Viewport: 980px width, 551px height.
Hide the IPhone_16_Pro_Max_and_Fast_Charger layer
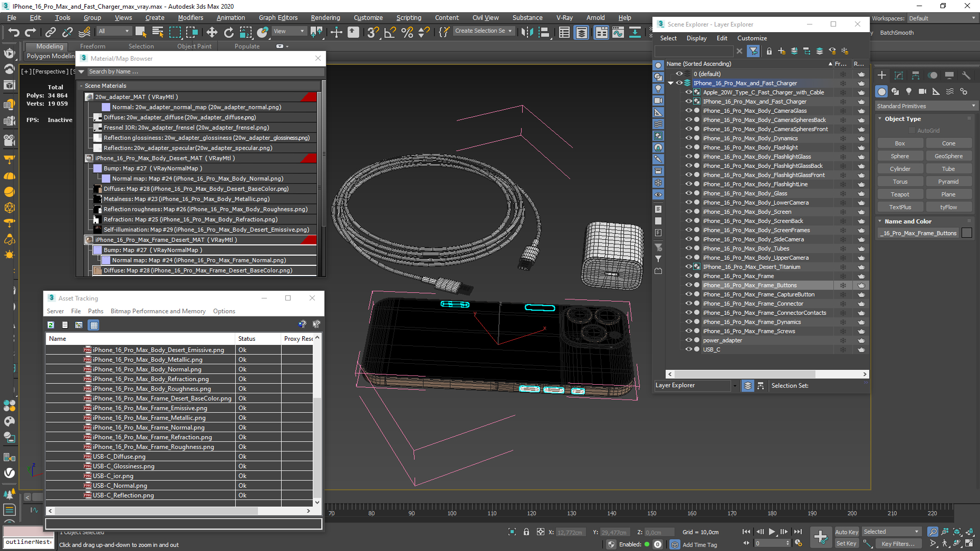[679, 83]
